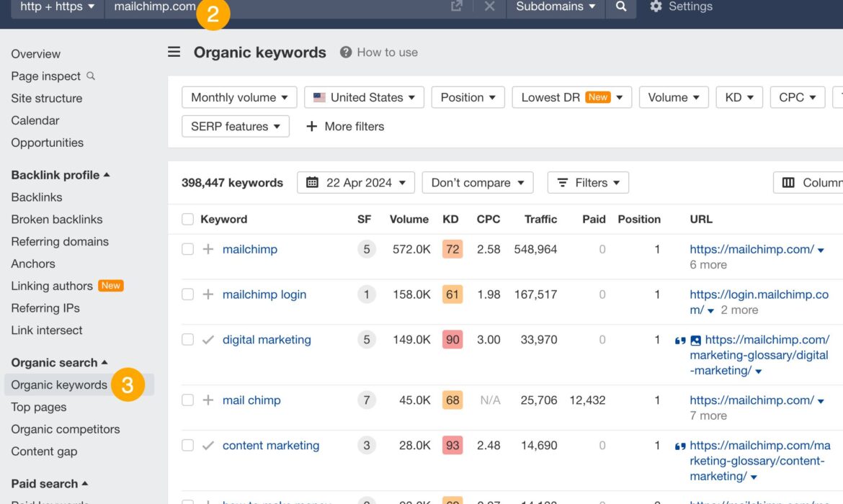Open mailchimp.com in new tab icon
Screen dimensions: 843x504
(457, 6)
